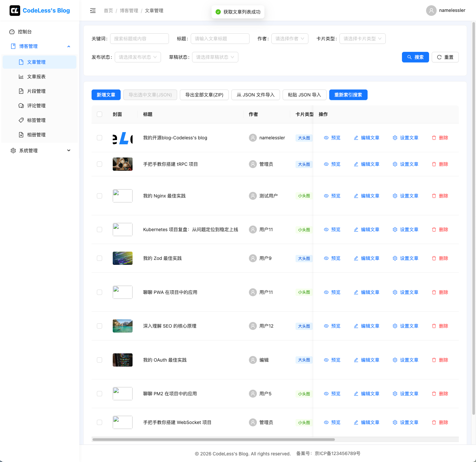Open the 发布状态 publish status dropdown

[x=138, y=57]
